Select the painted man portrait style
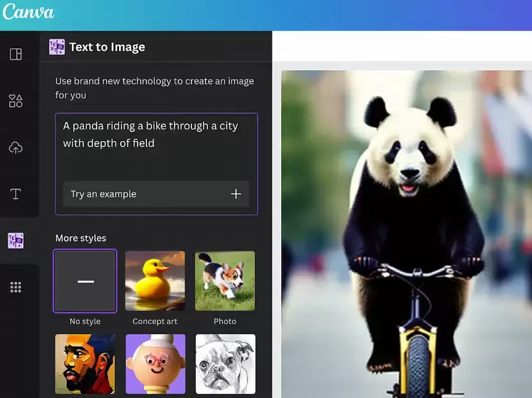Viewport: 532px width, 398px height. pos(85,364)
